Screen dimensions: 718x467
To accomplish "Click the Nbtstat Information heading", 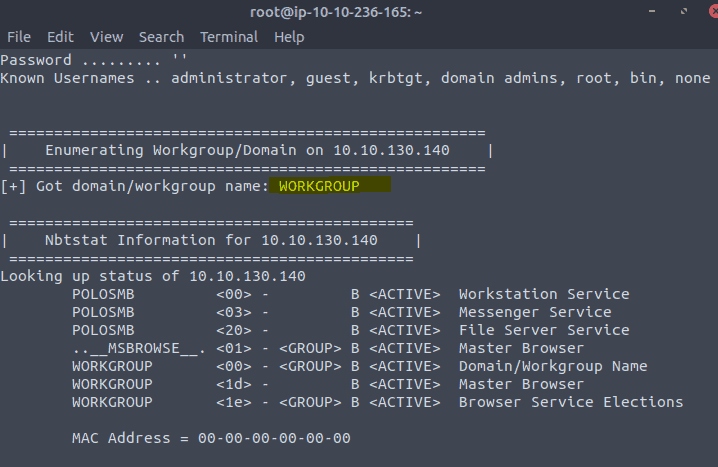I will tap(211, 240).
